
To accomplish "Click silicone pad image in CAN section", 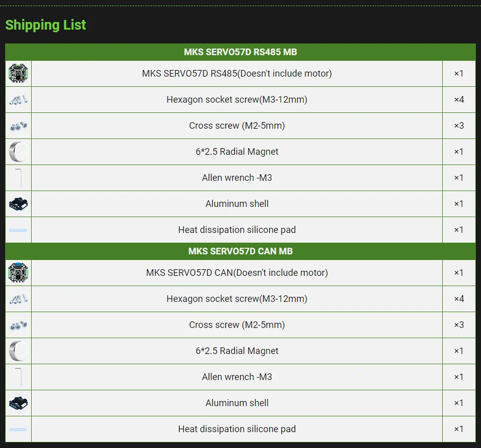I will [x=18, y=429].
